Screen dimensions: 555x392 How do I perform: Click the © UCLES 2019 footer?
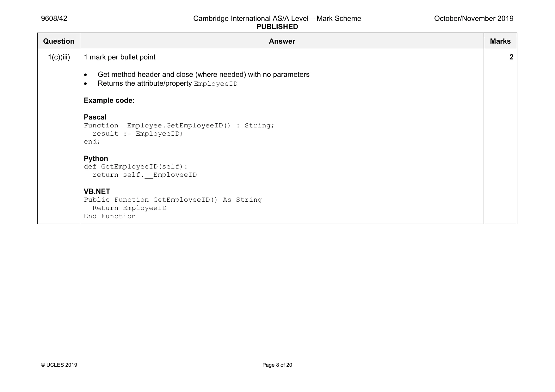(x=59, y=365)
